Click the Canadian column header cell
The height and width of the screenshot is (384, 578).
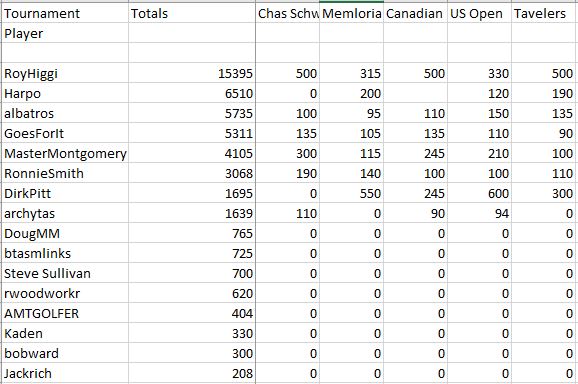click(415, 14)
